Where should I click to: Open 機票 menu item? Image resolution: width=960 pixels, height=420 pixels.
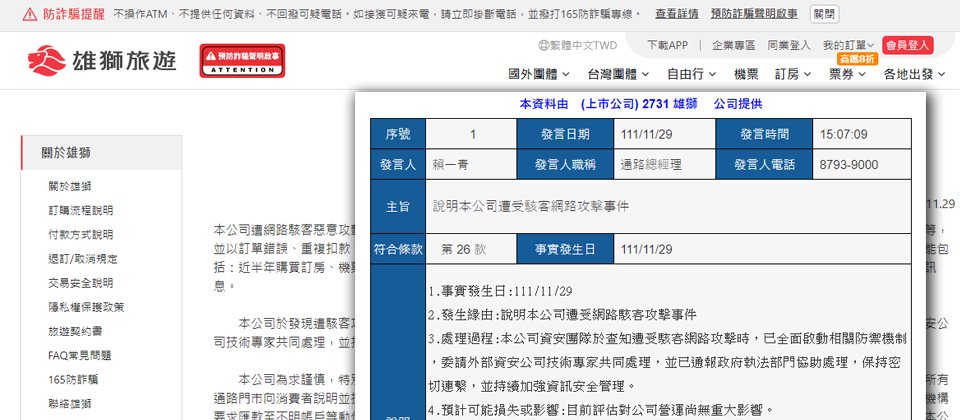tap(746, 74)
